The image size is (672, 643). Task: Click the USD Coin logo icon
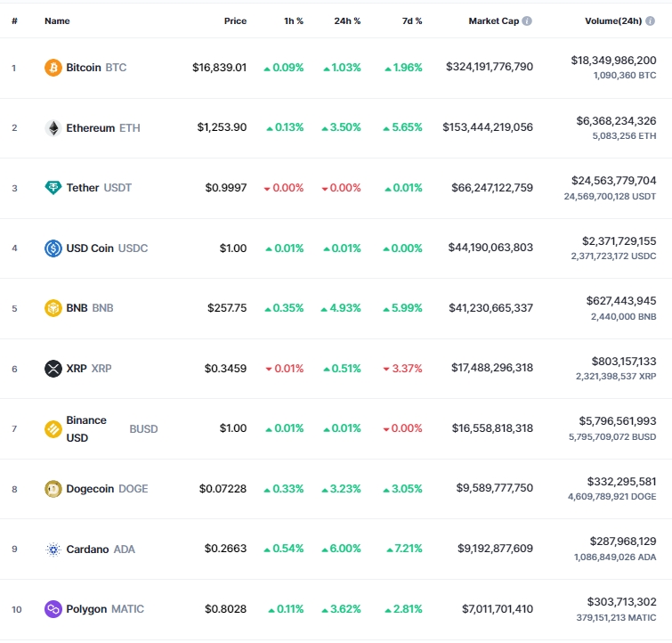point(53,248)
